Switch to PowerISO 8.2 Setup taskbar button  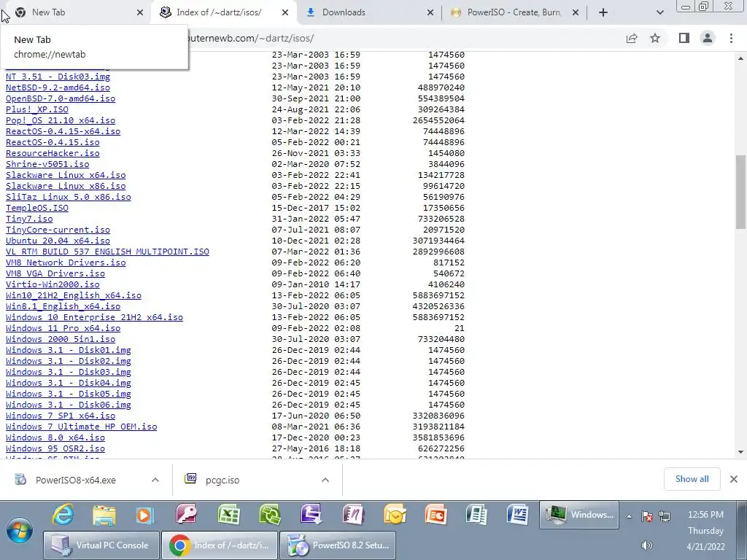[x=338, y=545]
